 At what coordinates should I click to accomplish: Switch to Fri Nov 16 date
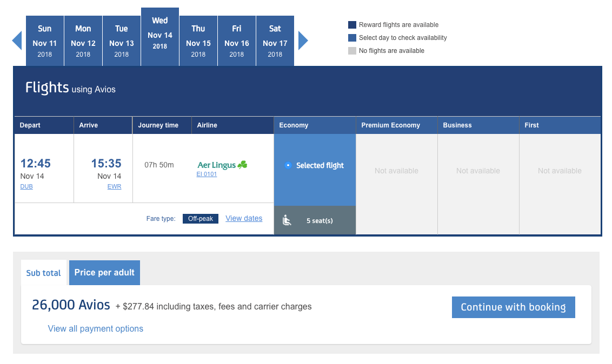tap(237, 41)
